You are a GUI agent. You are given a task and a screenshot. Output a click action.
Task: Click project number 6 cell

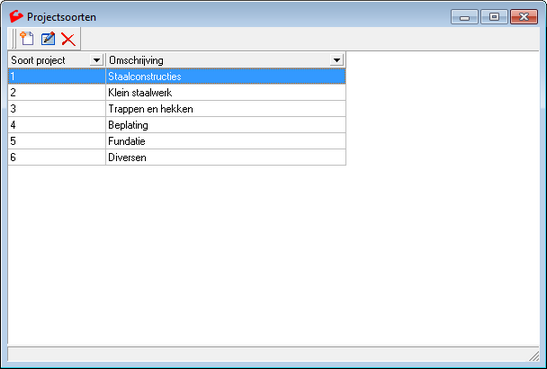click(x=57, y=157)
